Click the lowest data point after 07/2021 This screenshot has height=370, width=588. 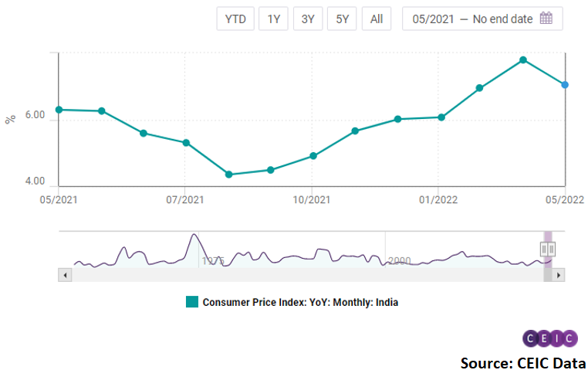coord(228,175)
